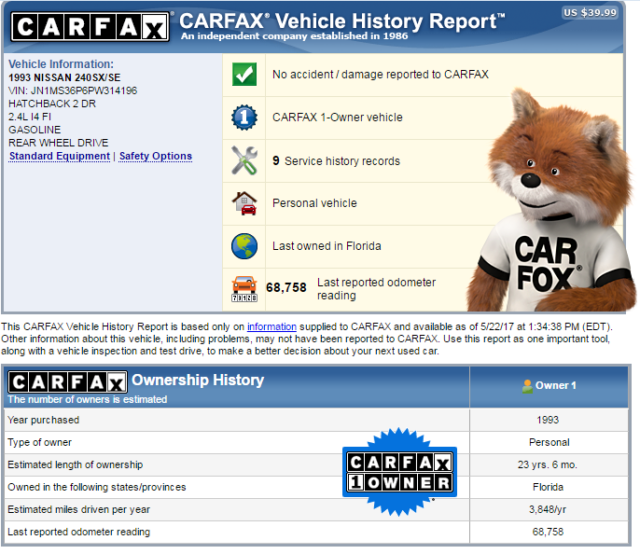
Task: Click the US $39.99 price button
Action: tap(590, 13)
